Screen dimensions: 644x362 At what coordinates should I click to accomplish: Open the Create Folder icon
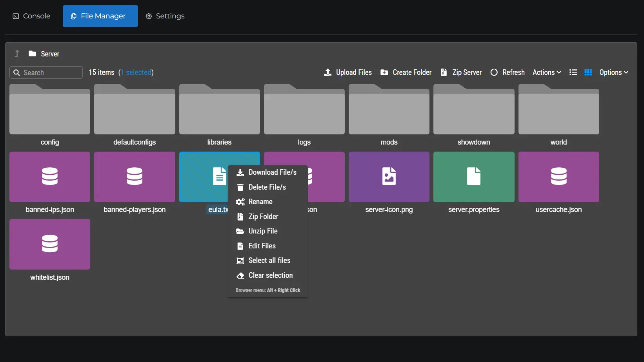tap(384, 72)
